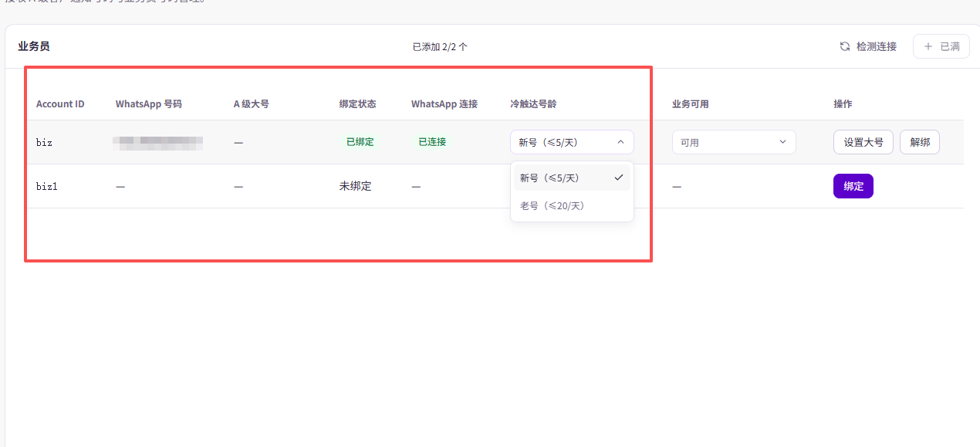Collapse the 冷触达号龄 dropdown chevron
This screenshot has height=447, width=980.
coord(621,142)
